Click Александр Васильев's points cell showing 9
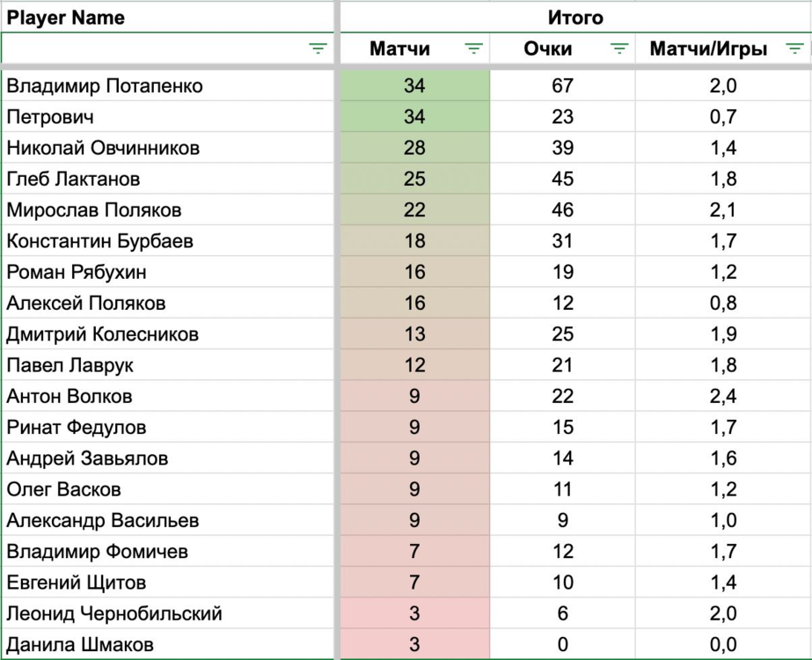Viewport: 812px width, 660px height. click(562, 520)
